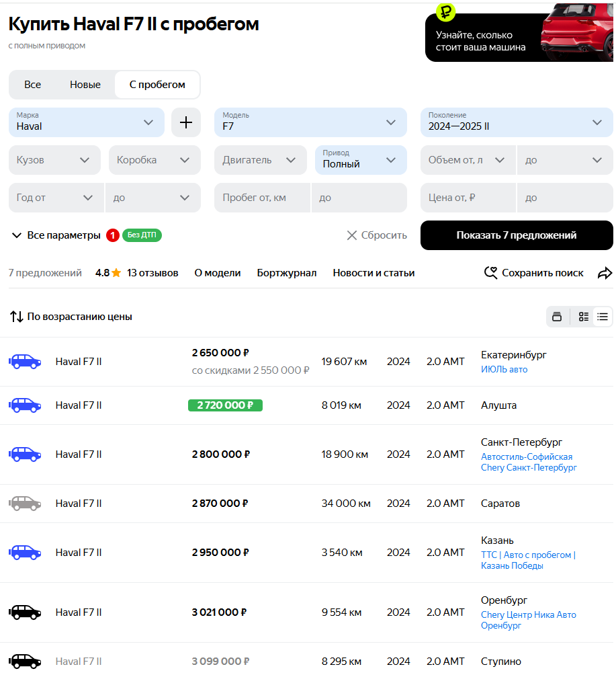Viewport: 616px width, 677px height.
Task: Open the Haval F7 II Алушта listing title
Action: (x=79, y=405)
